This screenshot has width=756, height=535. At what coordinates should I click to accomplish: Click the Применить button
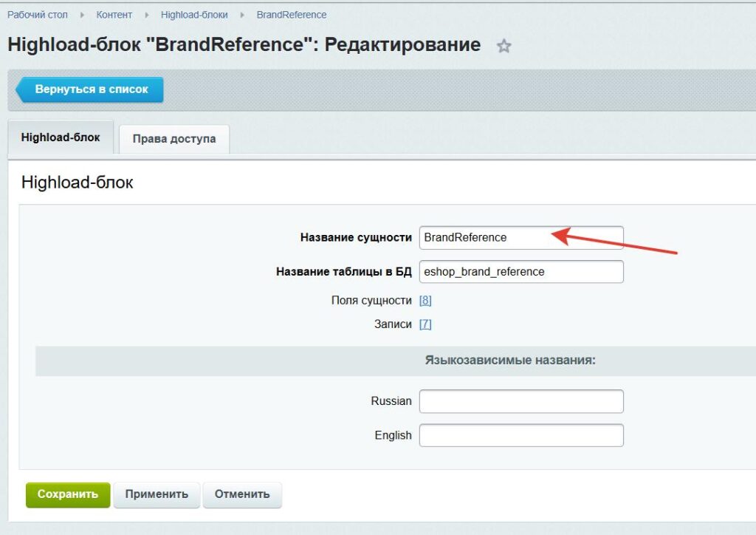(x=157, y=494)
